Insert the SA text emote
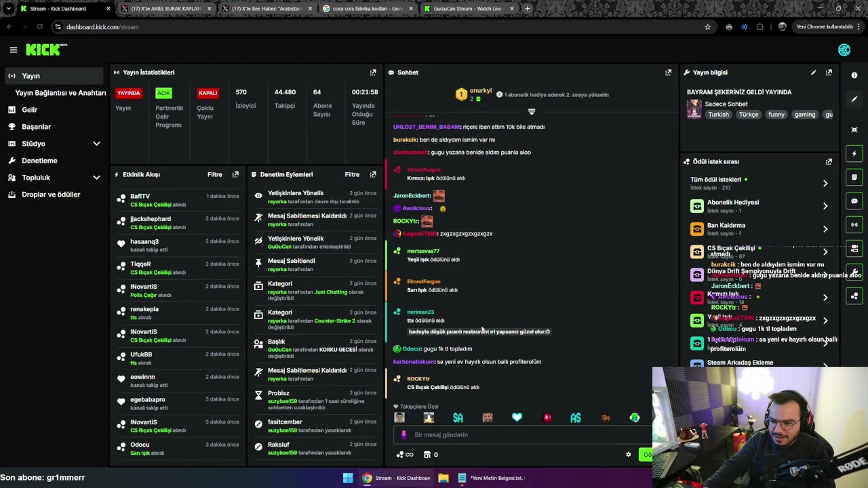 pyautogui.click(x=458, y=418)
